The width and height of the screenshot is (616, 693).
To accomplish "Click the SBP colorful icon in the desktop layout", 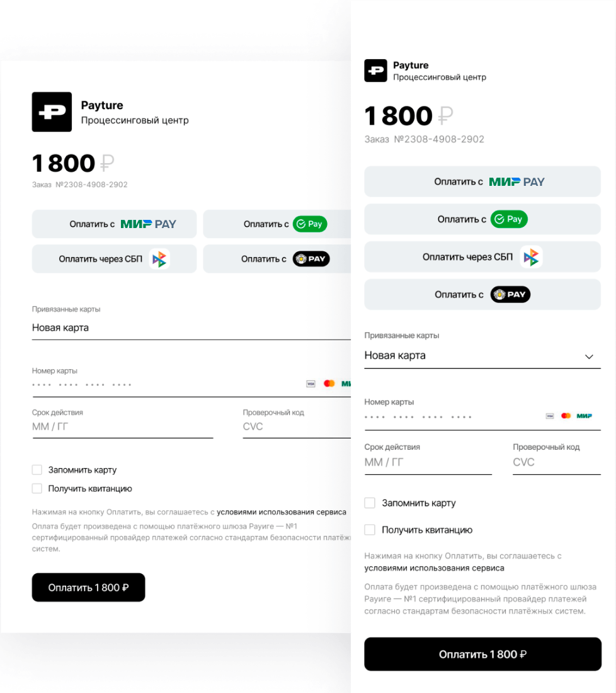I will tap(159, 259).
